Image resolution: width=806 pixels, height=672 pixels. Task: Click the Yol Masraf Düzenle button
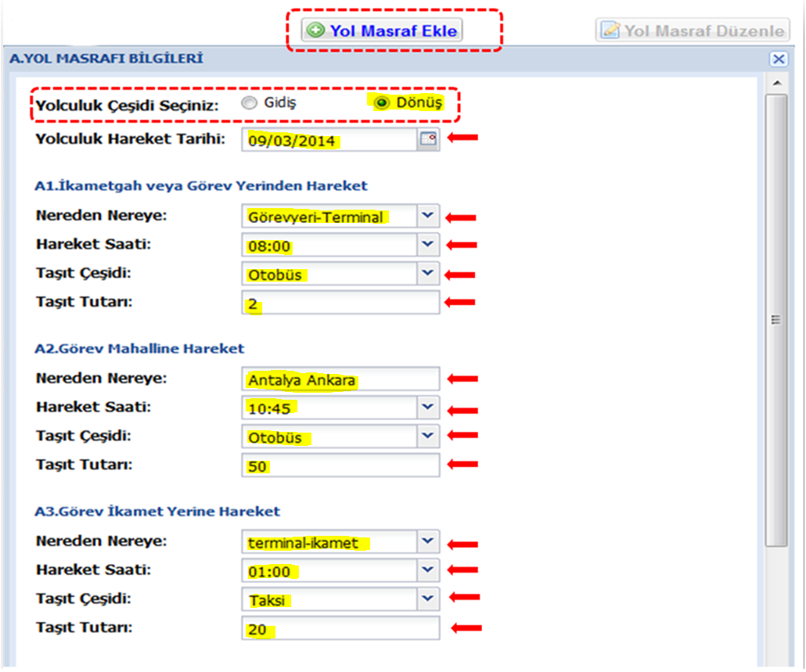click(693, 31)
